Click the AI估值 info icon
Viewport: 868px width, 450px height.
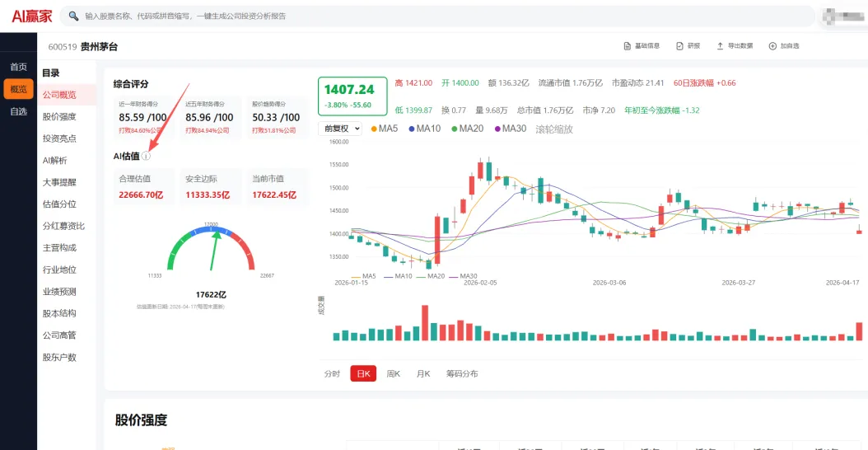click(x=146, y=157)
